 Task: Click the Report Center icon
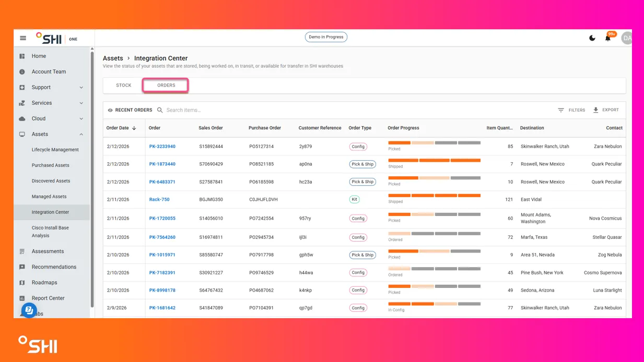coord(22,298)
